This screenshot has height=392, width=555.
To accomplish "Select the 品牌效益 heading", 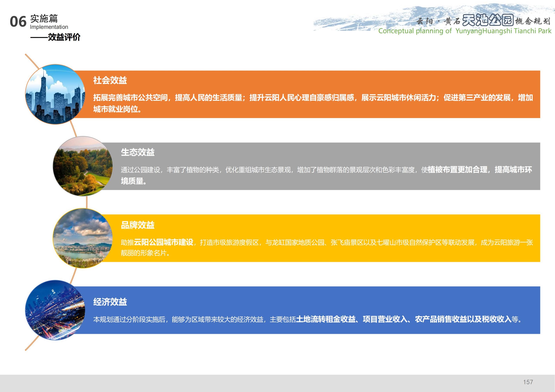I will click(137, 225).
